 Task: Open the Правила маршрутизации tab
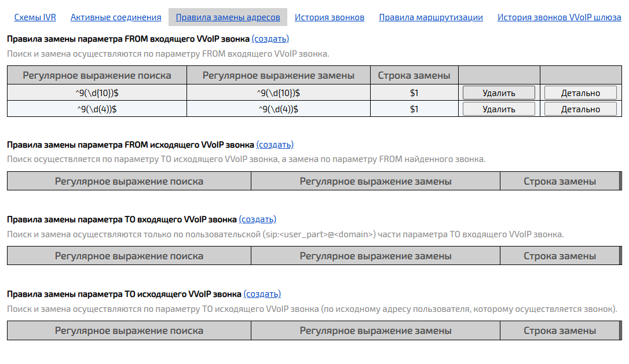(x=430, y=17)
